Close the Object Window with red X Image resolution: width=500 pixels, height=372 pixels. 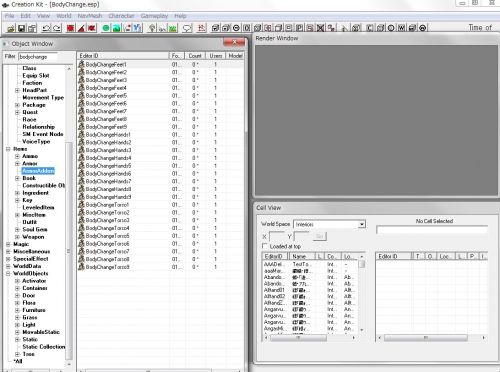234,42
